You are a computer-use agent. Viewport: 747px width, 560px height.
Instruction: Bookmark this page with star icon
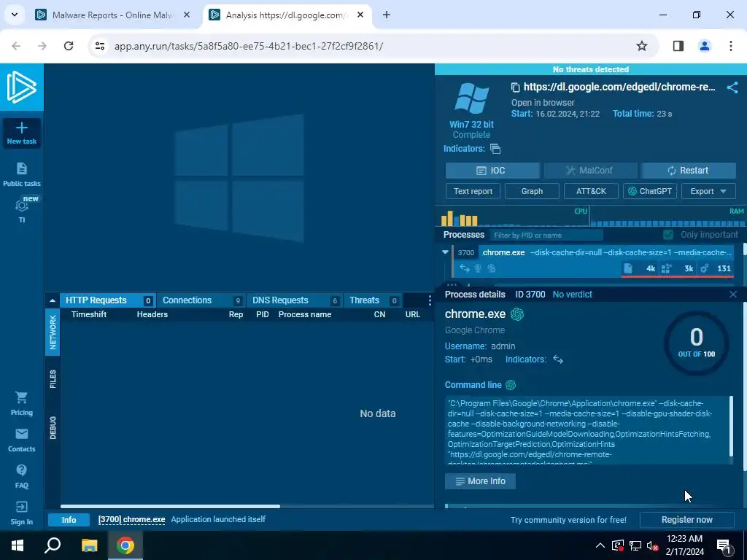point(642,46)
